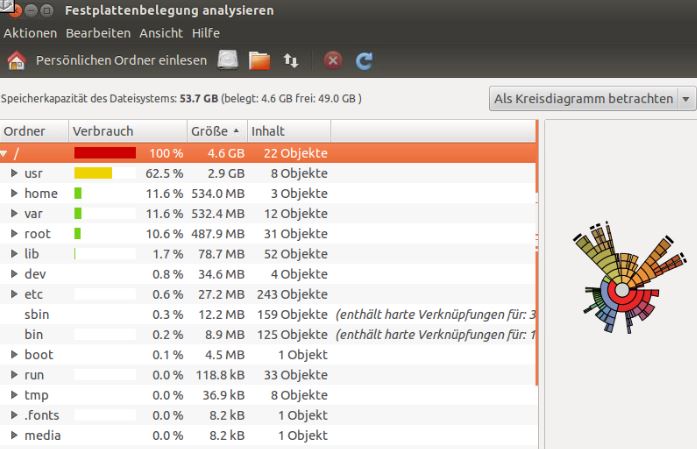Screen dimensions: 697x449
Task: Expand the usr folder
Action: click(x=14, y=173)
